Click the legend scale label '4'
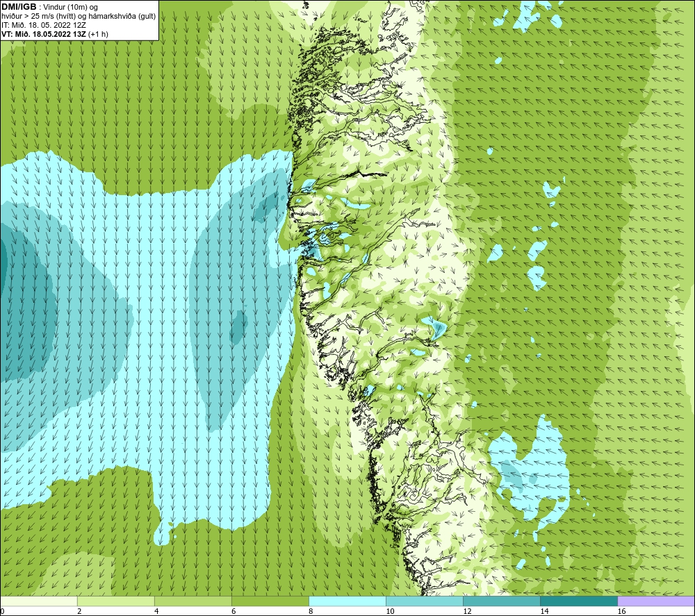 pyautogui.click(x=156, y=611)
